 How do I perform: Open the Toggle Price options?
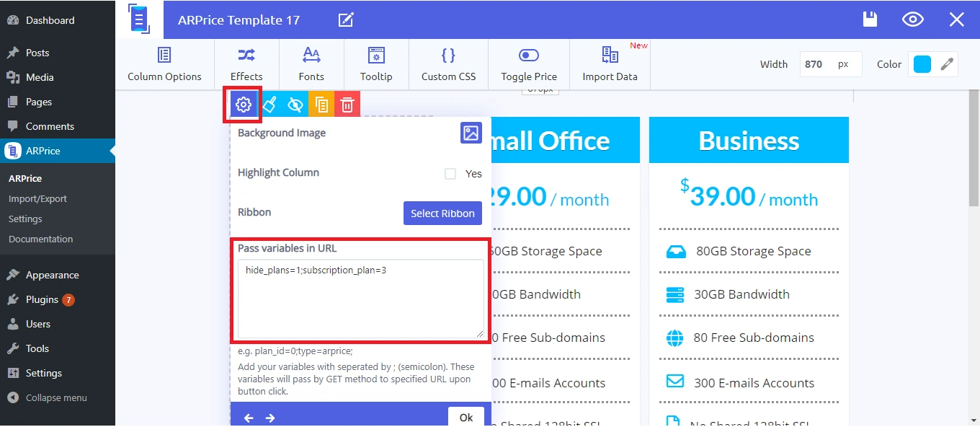tap(529, 64)
